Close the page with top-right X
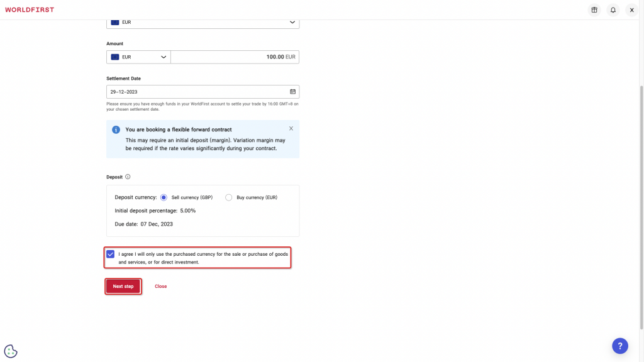Viewport: 644px width, 362px height. 631,10
